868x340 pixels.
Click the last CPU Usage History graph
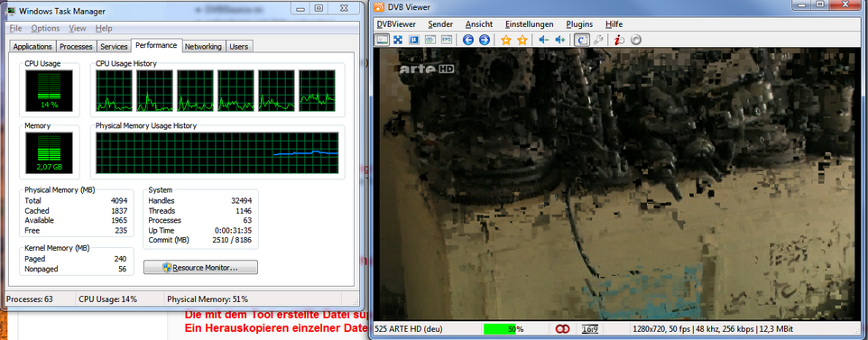[318, 91]
